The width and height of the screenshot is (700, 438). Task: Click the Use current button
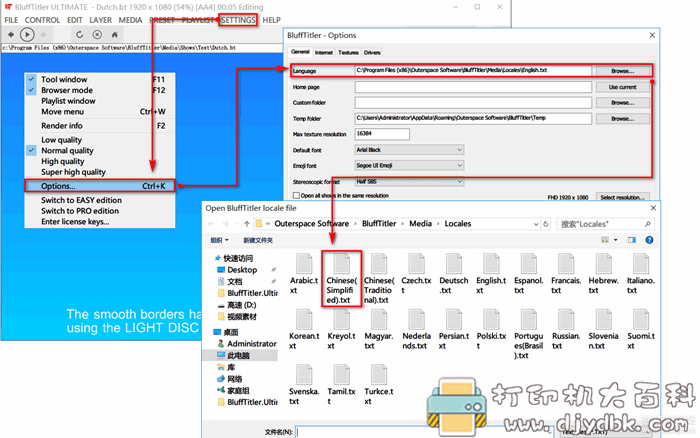pos(623,87)
